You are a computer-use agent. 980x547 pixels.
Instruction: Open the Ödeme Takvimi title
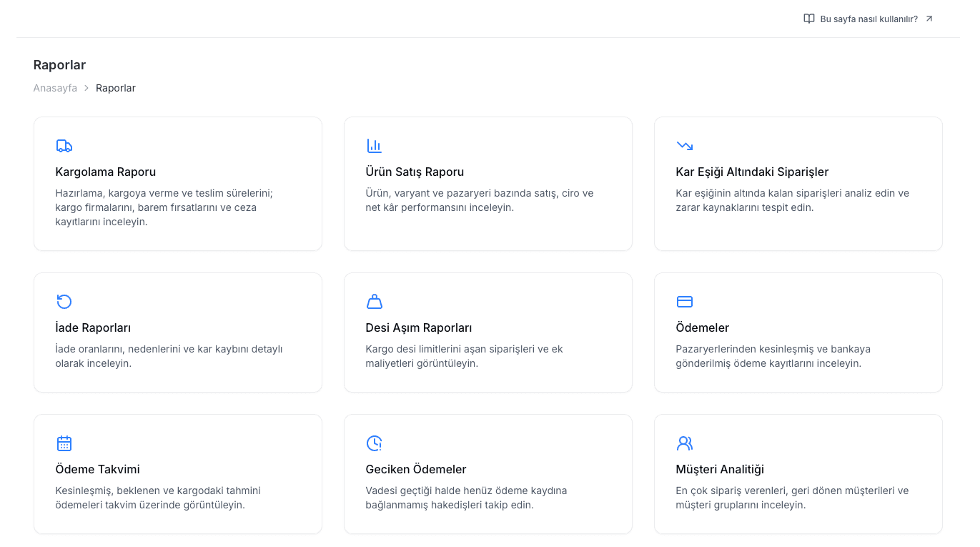pyautogui.click(x=98, y=469)
